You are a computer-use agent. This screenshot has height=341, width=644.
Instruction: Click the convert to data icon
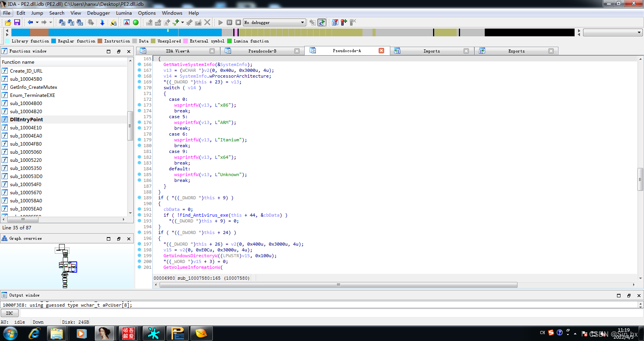[158, 22]
